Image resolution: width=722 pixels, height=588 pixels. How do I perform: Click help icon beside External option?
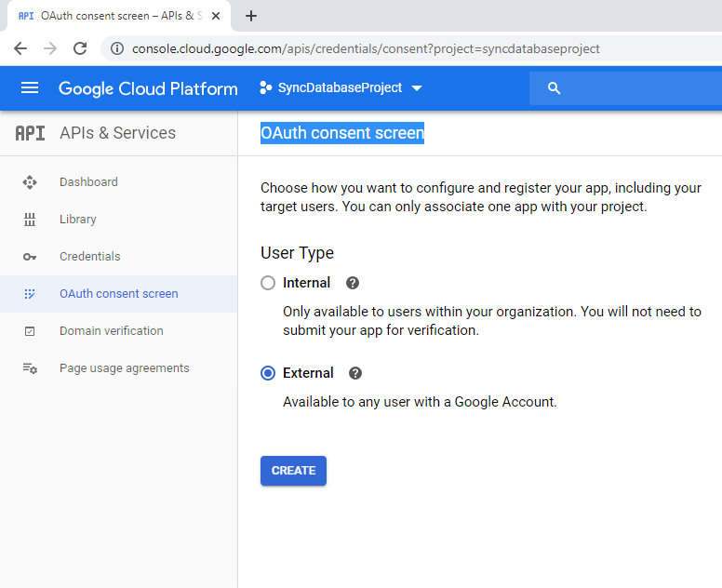pyautogui.click(x=355, y=373)
